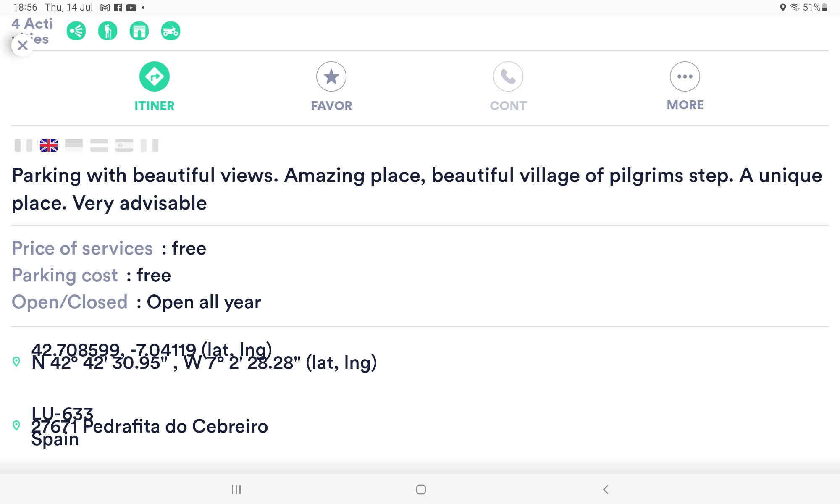
Task: Tap the Spain country line
Action: point(55,440)
